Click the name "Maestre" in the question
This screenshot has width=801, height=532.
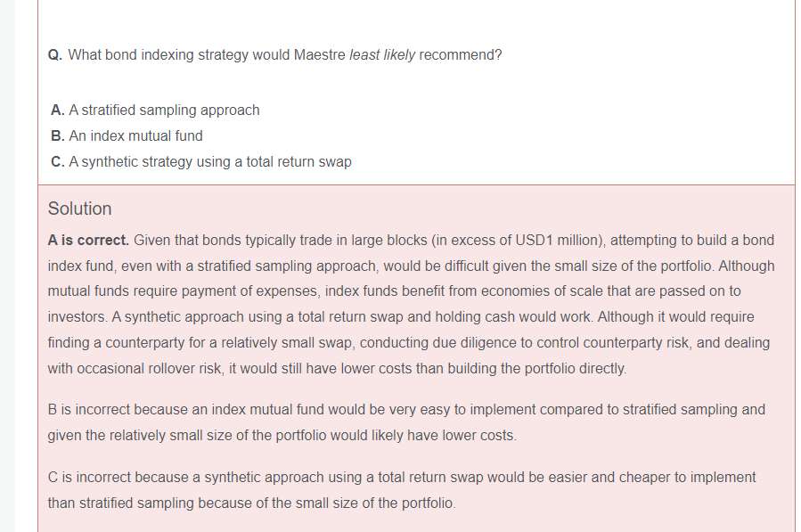320,55
